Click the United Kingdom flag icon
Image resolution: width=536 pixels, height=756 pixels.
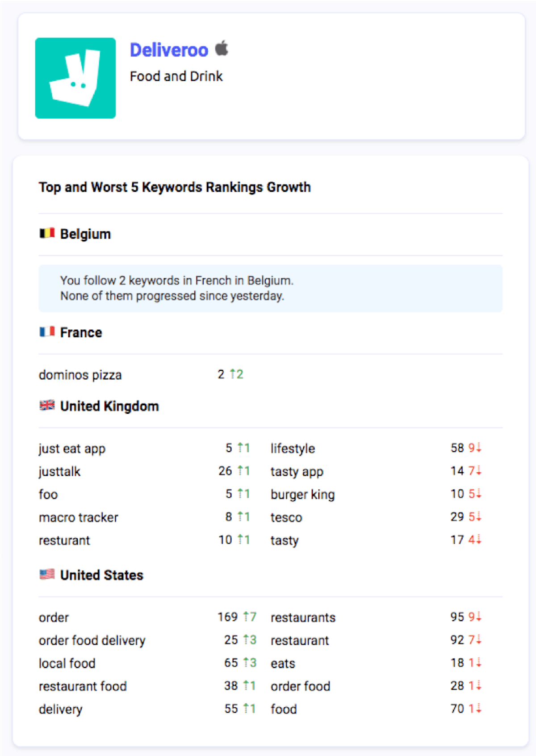pos(47,406)
